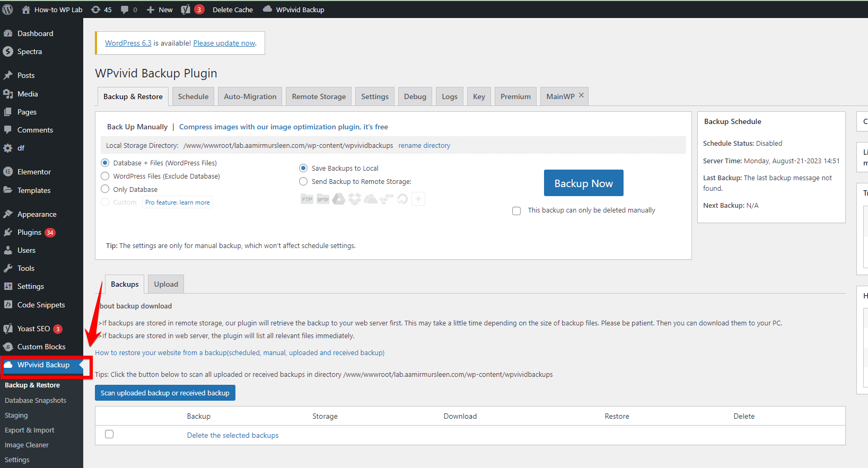The height and width of the screenshot is (468, 868).
Task: Click Pro feature: learn more link
Action: [178, 202]
